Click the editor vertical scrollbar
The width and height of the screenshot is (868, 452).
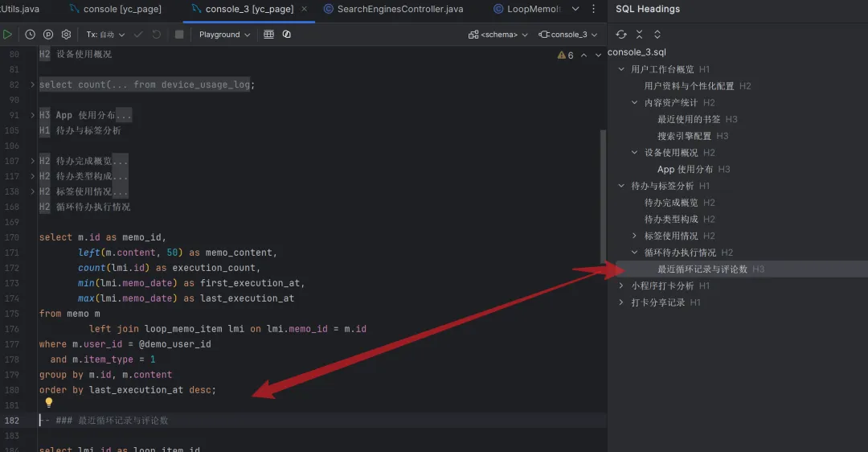pos(603,196)
